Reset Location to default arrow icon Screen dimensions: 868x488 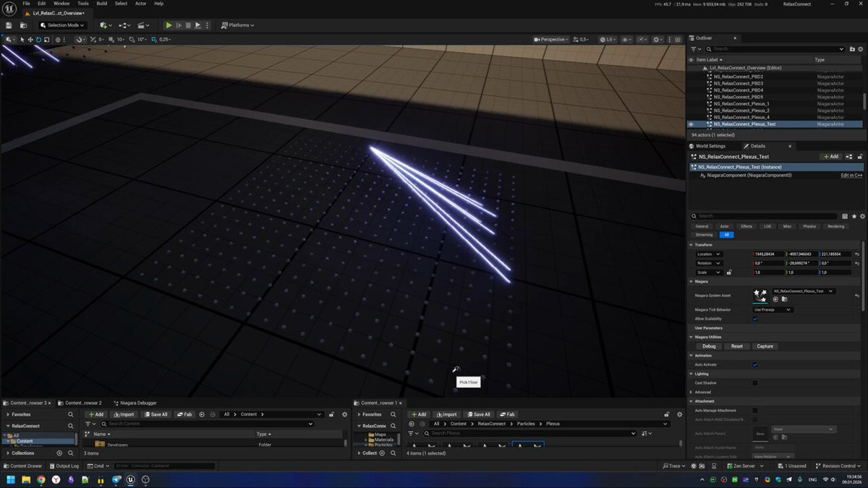[x=857, y=254]
